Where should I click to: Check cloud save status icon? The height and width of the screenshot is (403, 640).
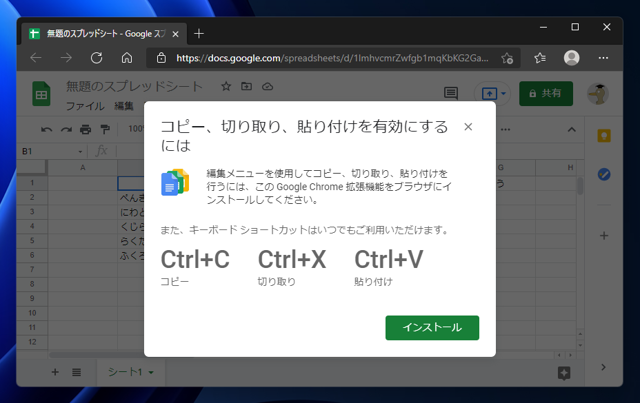[267, 87]
